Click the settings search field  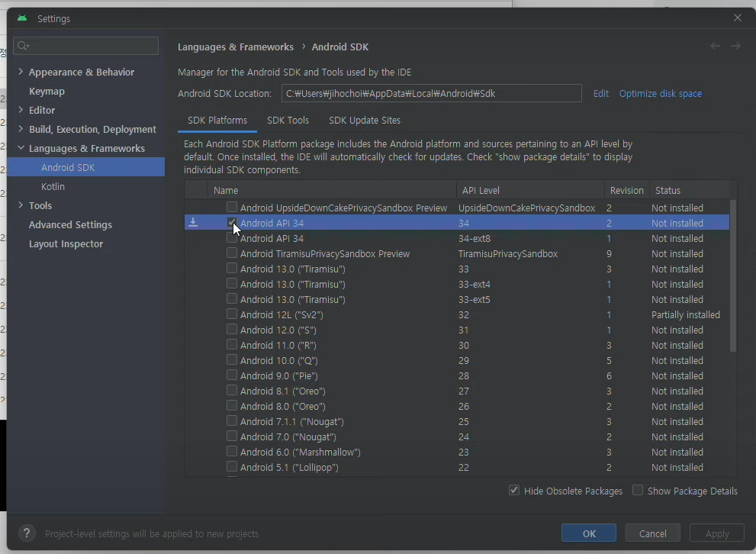(x=85, y=46)
